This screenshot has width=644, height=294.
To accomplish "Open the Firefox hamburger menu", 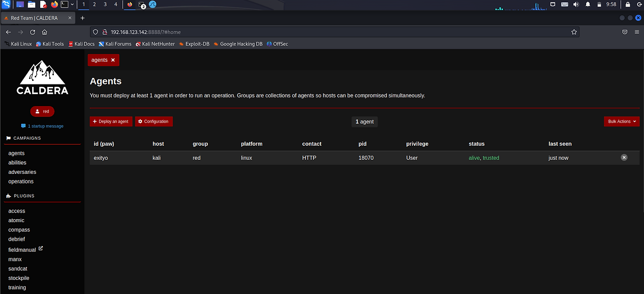I will point(636,32).
